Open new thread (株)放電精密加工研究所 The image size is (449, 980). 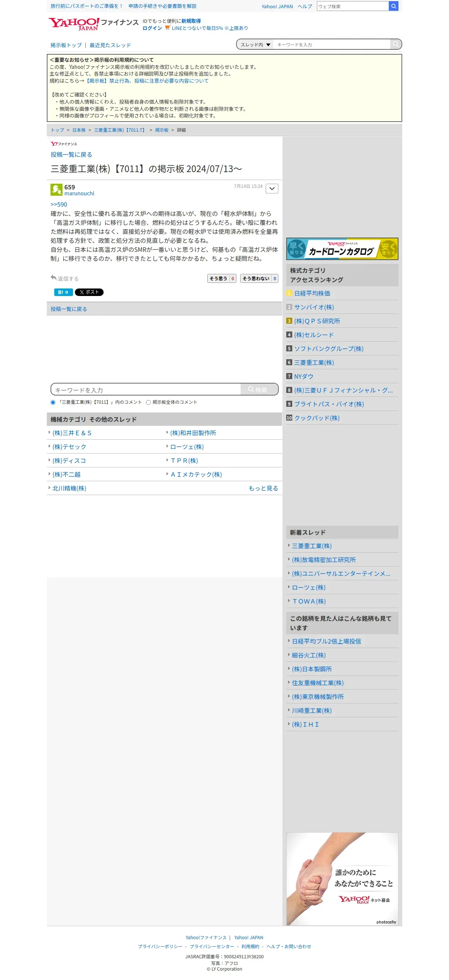coord(324,560)
